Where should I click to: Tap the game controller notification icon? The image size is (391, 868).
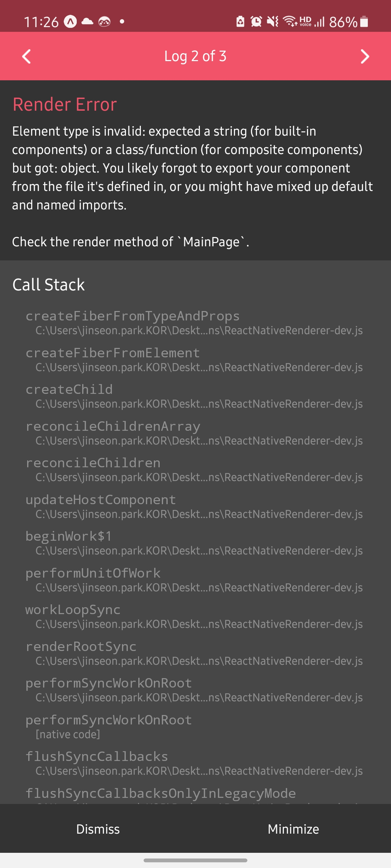tap(104, 22)
